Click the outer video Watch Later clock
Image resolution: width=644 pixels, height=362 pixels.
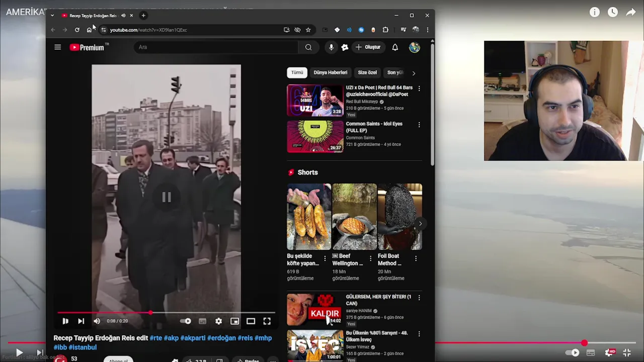click(612, 12)
